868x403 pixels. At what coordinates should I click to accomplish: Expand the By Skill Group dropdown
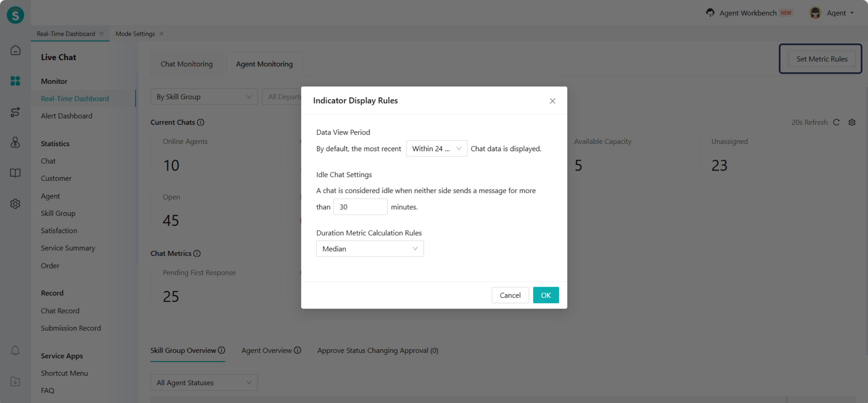click(204, 97)
